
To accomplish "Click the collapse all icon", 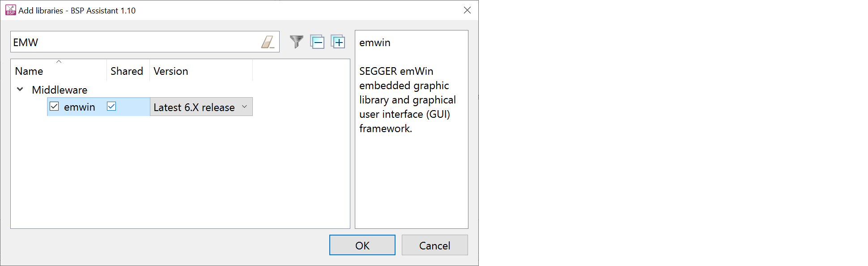I will (317, 42).
